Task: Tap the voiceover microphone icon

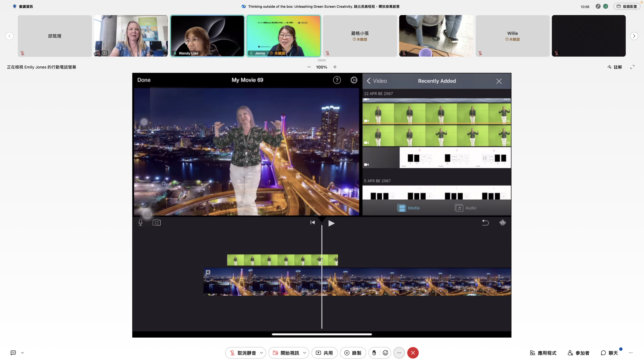Action: coord(140,222)
